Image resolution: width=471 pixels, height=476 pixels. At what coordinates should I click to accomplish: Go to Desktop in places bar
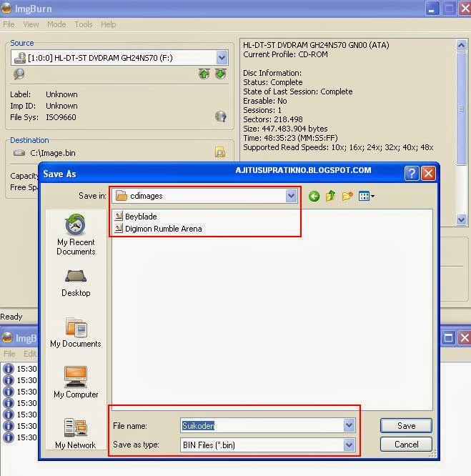click(76, 284)
